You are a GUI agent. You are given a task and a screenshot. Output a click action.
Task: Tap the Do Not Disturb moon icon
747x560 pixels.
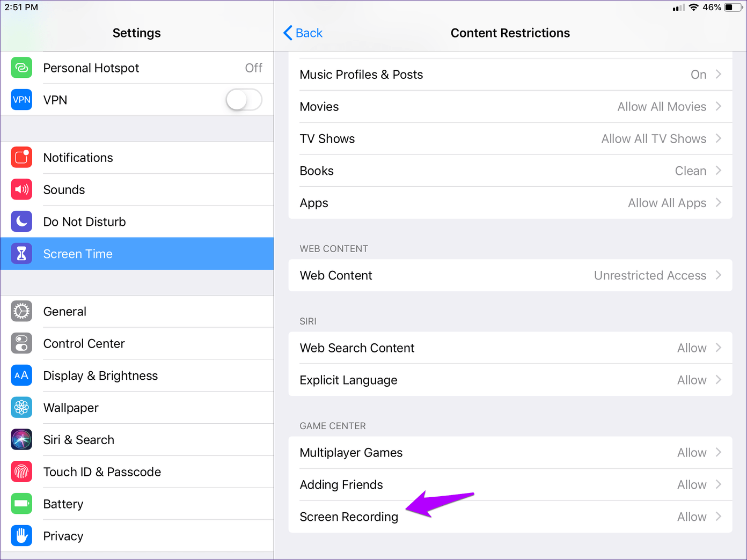[21, 222]
